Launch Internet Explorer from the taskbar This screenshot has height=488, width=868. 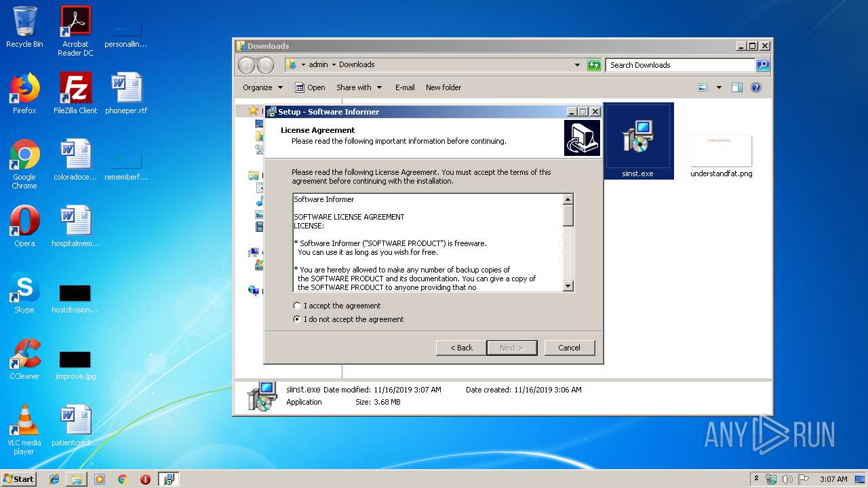(54, 479)
